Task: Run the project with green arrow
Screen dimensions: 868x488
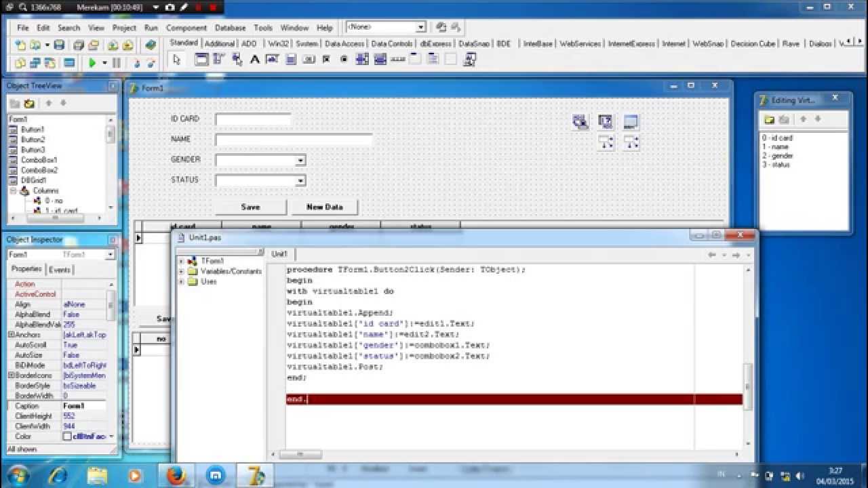Action: (x=92, y=62)
